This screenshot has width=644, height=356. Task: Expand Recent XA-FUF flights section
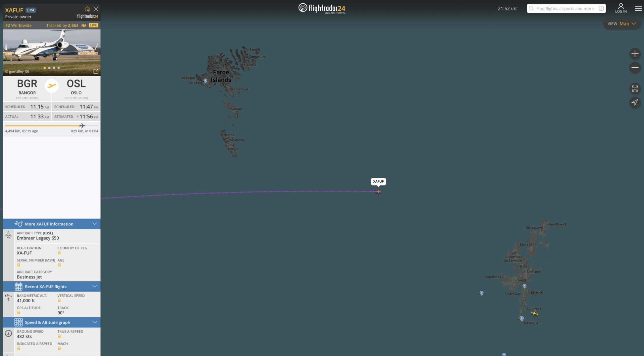[x=52, y=287]
